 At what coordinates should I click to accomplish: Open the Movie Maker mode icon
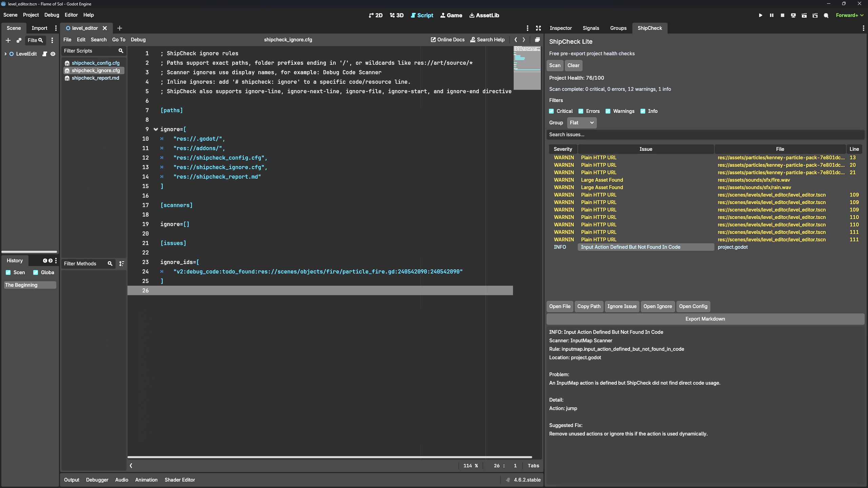pyautogui.click(x=826, y=15)
